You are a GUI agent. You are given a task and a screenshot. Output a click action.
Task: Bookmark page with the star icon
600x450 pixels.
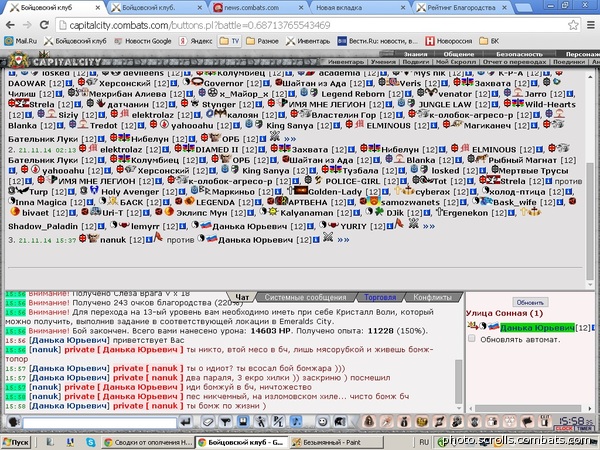[x=573, y=25]
